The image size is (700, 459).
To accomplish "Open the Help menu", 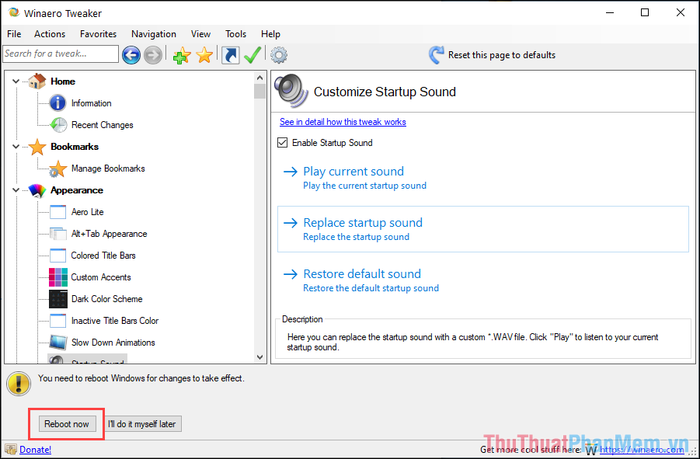I will click(271, 34).
